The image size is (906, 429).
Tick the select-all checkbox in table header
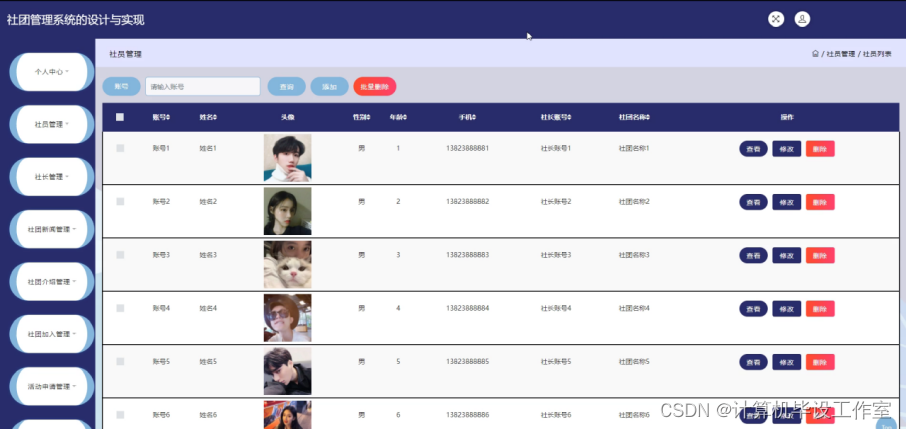tap(120, 117)
